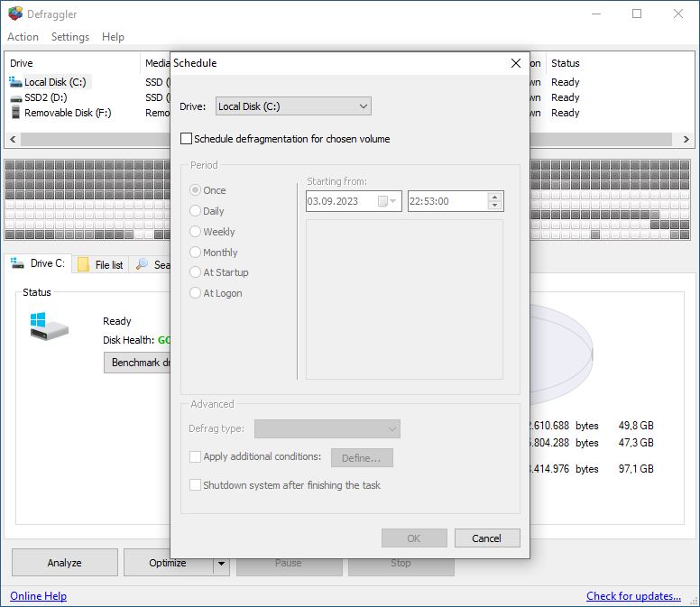Click the drive list right scroll arrow
The height and width of the screenshot is (607, 700).
686,139
